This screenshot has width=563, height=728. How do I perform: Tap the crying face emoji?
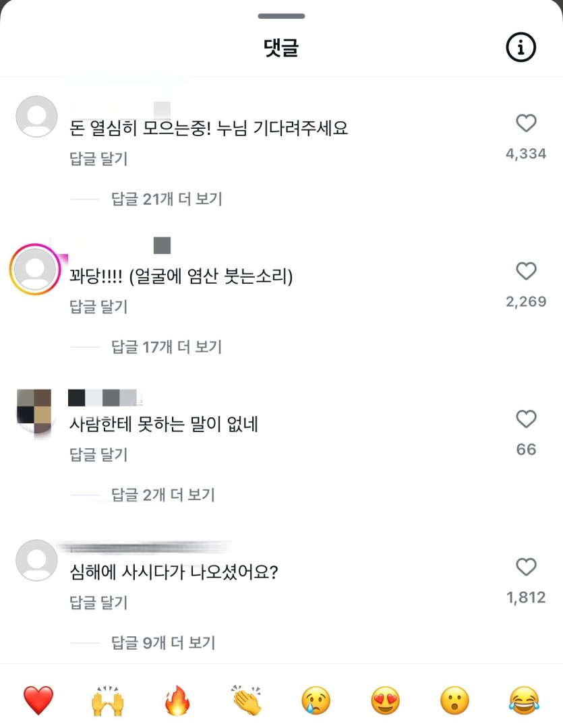(316, 701)
